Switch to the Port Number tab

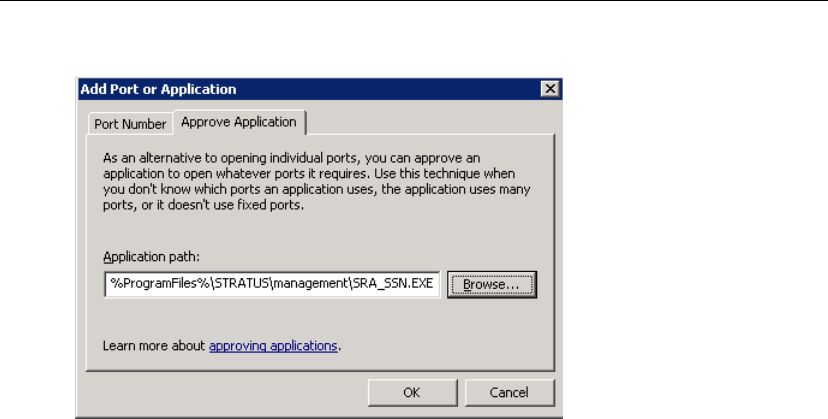(x=129, y=125)
